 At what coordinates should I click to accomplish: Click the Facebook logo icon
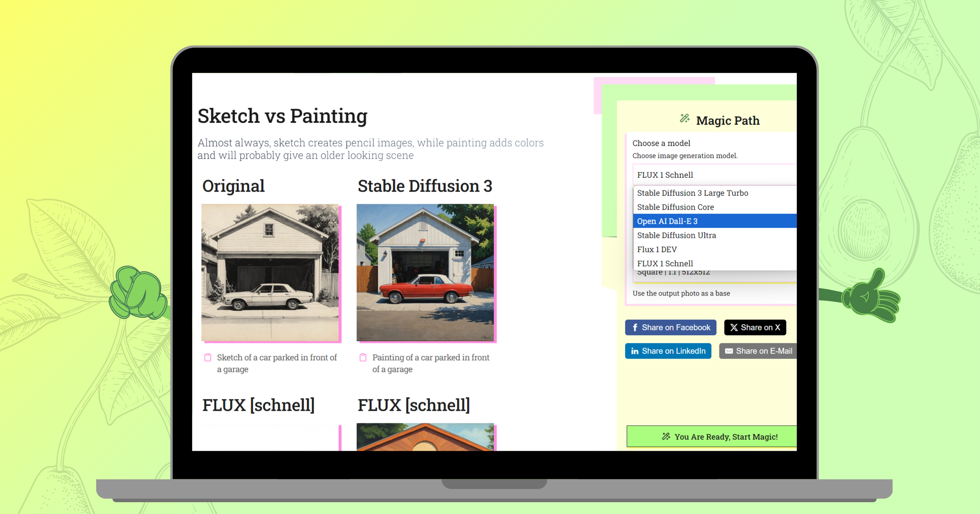point(635,327)
